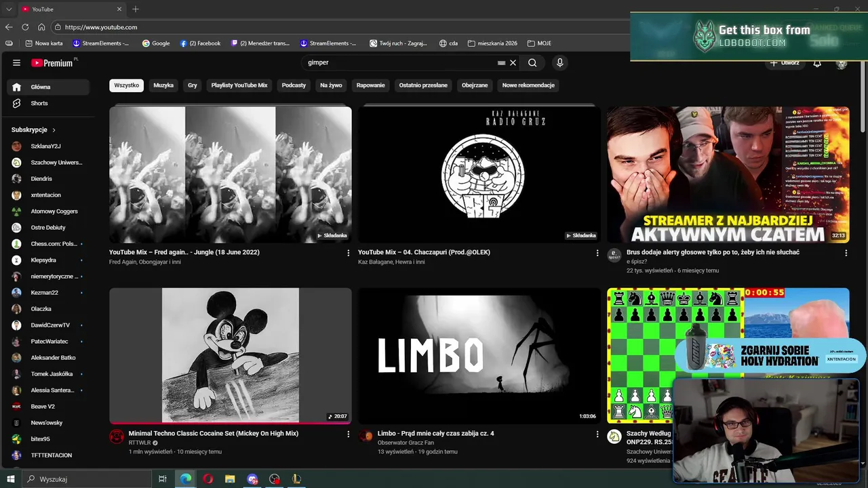Open the mieszkania 2026 bookmarks folder
Screen dimensions: 868x488
point(492,43)
